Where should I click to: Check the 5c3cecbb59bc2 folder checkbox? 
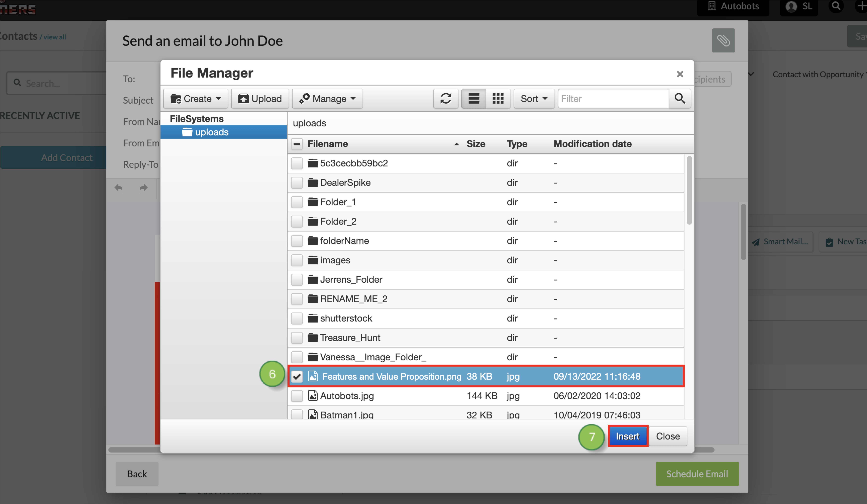click(x=297, y=163)
